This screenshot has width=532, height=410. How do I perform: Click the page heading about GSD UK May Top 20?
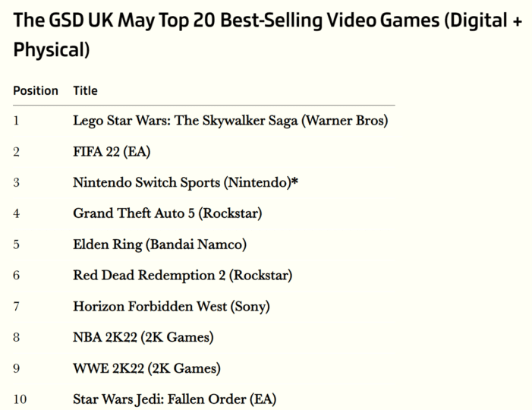coord(267,35)
